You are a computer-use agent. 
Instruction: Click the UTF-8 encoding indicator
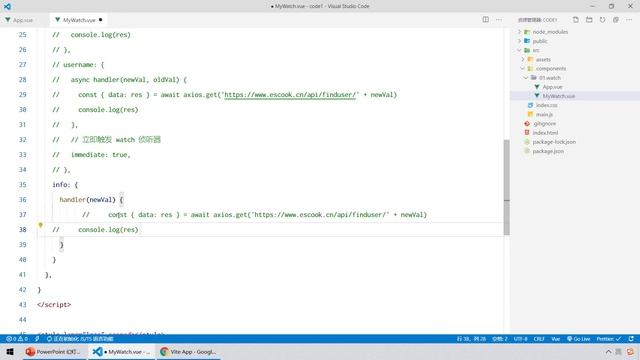(520, 339)
